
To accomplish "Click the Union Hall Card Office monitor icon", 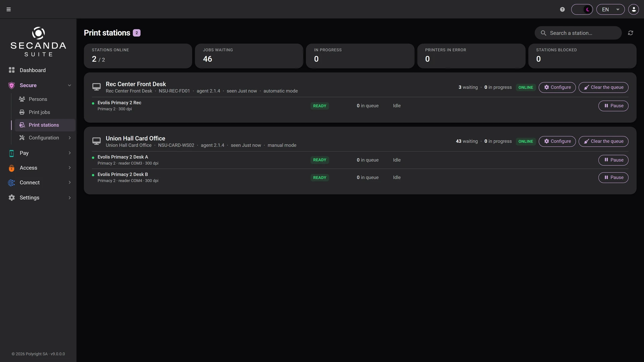I will (x=96, y=141).
